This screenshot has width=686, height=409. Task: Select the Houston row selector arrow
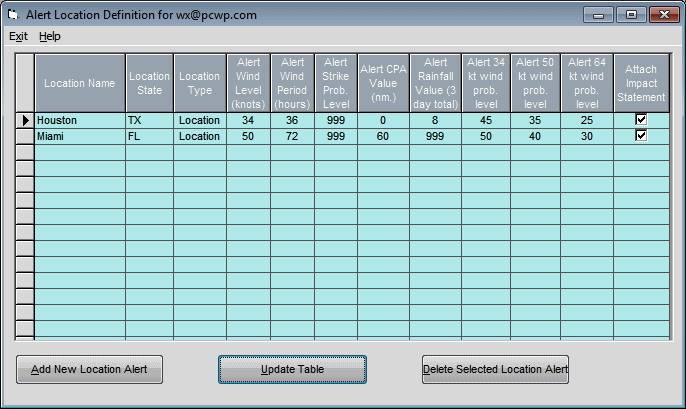(x=25, y=120)
